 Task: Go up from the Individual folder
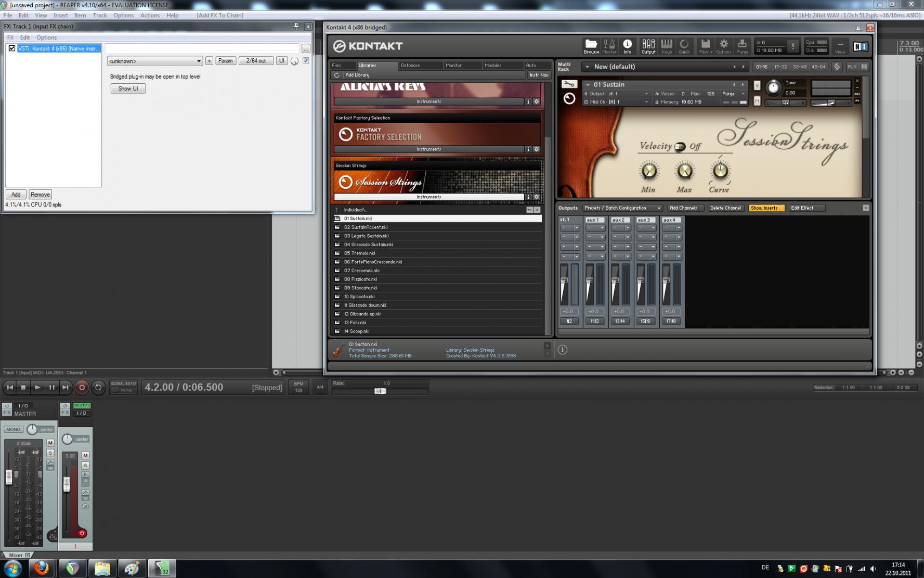coord(337,210)
